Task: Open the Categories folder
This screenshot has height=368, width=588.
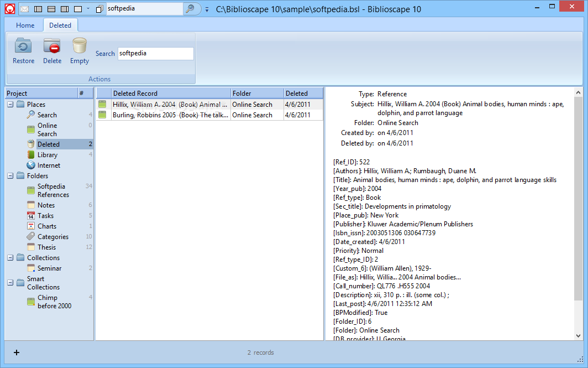Action: (x=53, y=237)
